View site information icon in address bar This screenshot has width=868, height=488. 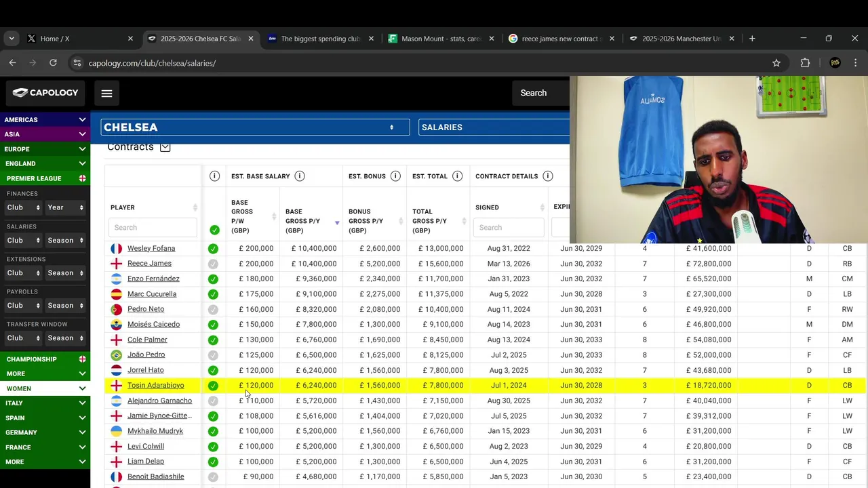coord(77,63)
